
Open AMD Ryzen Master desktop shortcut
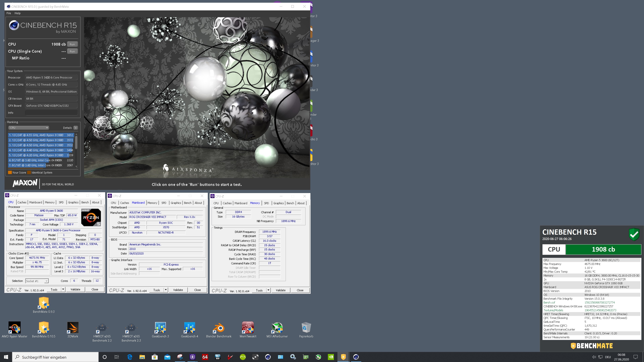tap(14, 330)
